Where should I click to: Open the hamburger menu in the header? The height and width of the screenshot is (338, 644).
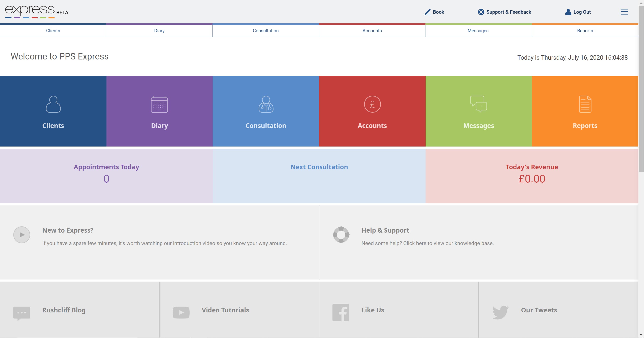(624, 12)
